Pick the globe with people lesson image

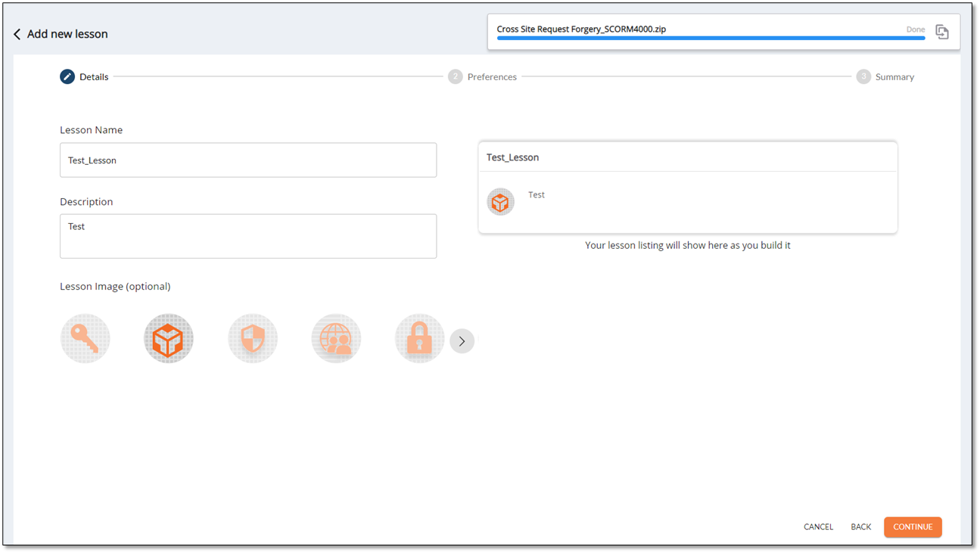pyautogui.click(x=336, y=339)
